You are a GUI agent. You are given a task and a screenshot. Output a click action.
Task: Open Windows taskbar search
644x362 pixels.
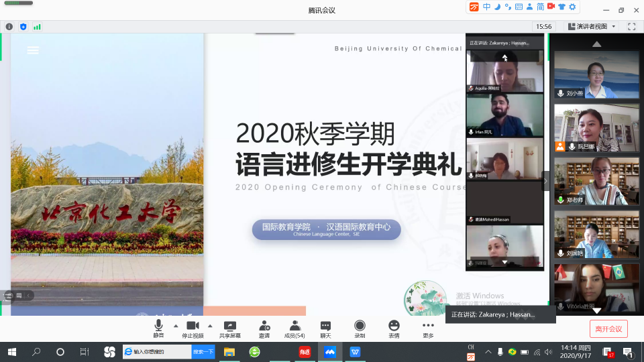coord(36,352)
